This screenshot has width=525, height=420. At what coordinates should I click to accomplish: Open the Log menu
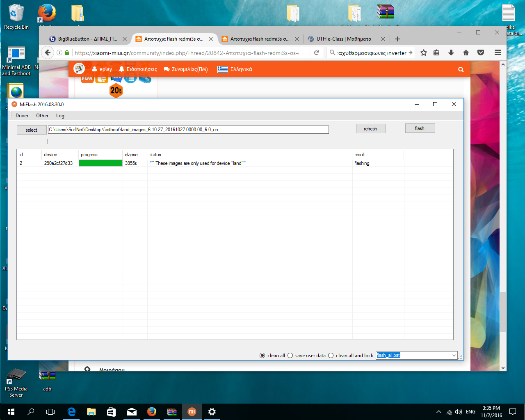point(60,116)
